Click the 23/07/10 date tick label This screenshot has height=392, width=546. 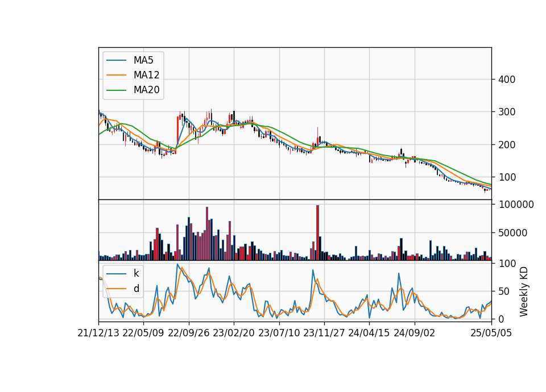click(x=279, y=333)
